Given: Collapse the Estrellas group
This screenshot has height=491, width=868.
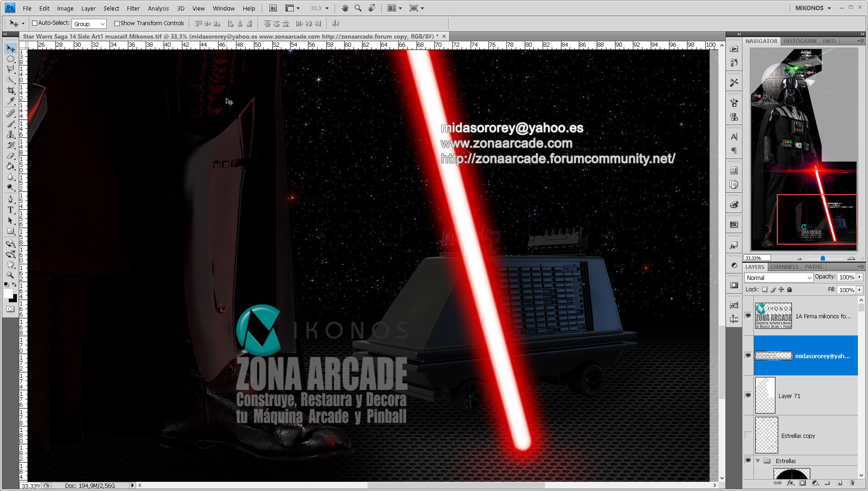Looking at the screenshot, I should (x=758, y=461).
